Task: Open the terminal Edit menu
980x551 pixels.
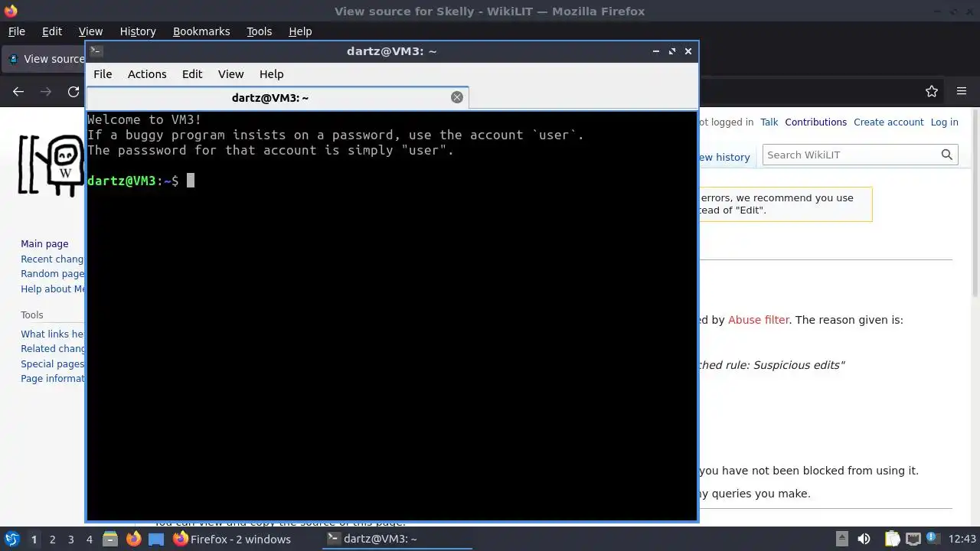Action: pyautogui.click(x=192, y=74)
